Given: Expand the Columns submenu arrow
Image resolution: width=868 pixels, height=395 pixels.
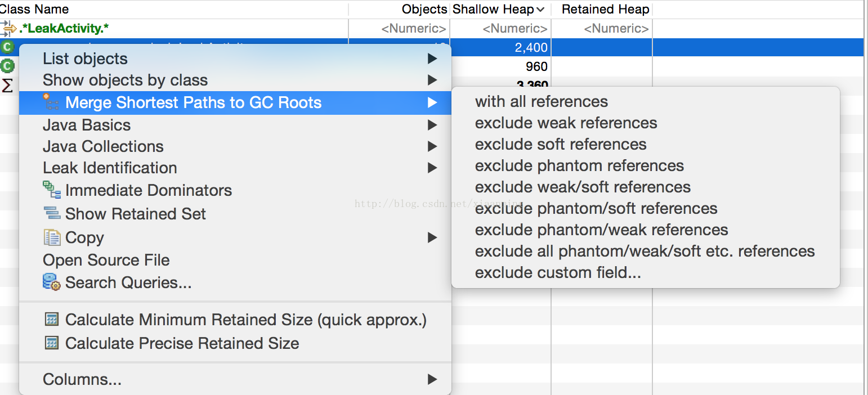Looking at the screenshot, I should point(432,379).
